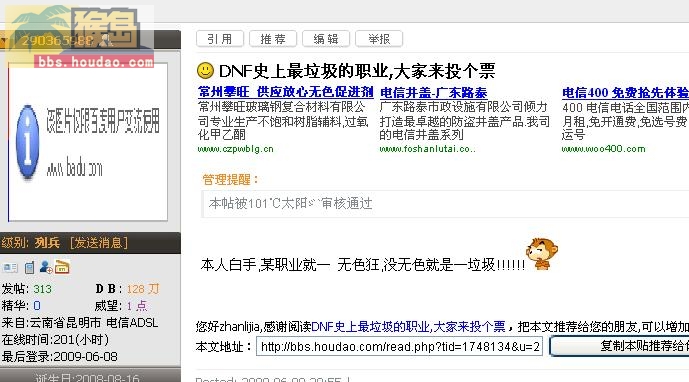Click the blue info icon in the avatar image
689x382 pixels.
(x=27, y=142)
